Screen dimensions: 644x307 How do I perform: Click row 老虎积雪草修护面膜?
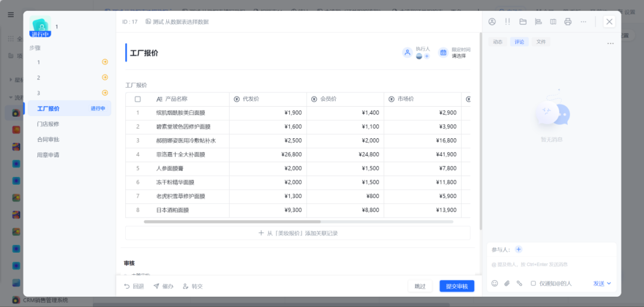(x=298, y=196)
